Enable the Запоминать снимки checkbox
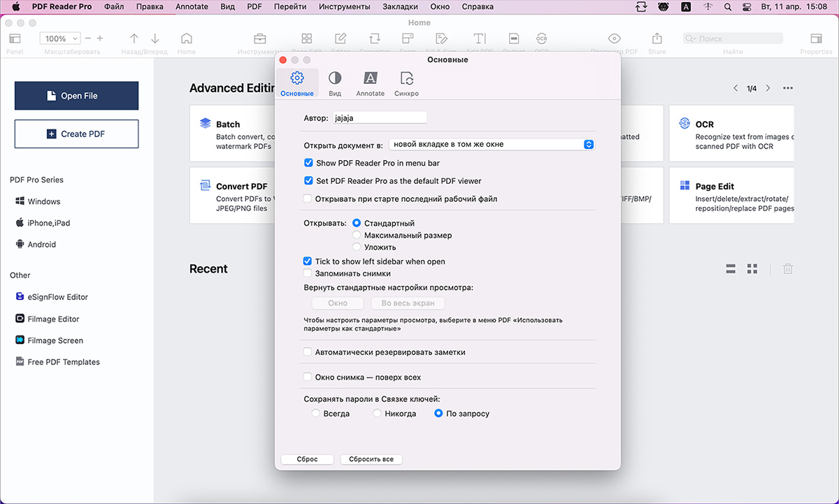839x504 pixels. click(x=308, y=273)
